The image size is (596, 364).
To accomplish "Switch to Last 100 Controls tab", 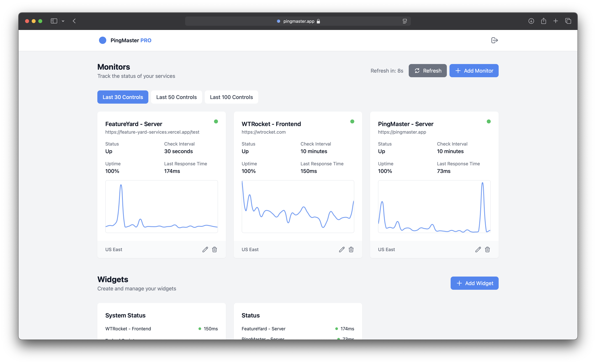I will (x=231, y=97).
